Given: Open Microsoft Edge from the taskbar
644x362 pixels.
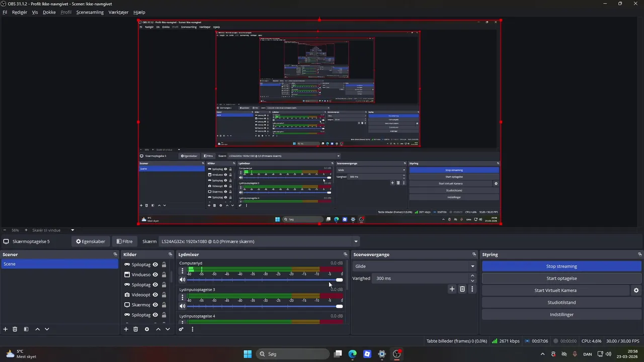Looking at the screenshot, I should coord(353,354).
